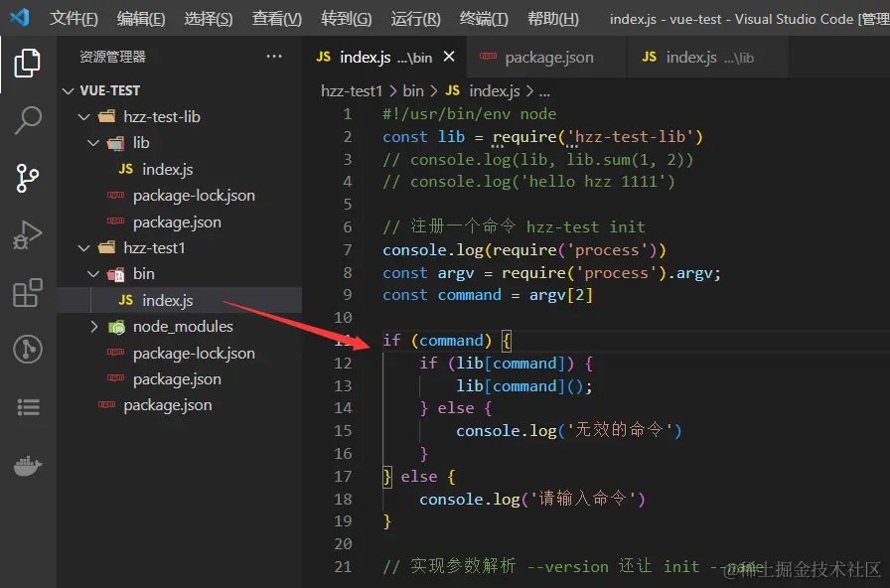
Task: Open the list-style outline icon in activity bar
Action: click(x=28, y=407)
